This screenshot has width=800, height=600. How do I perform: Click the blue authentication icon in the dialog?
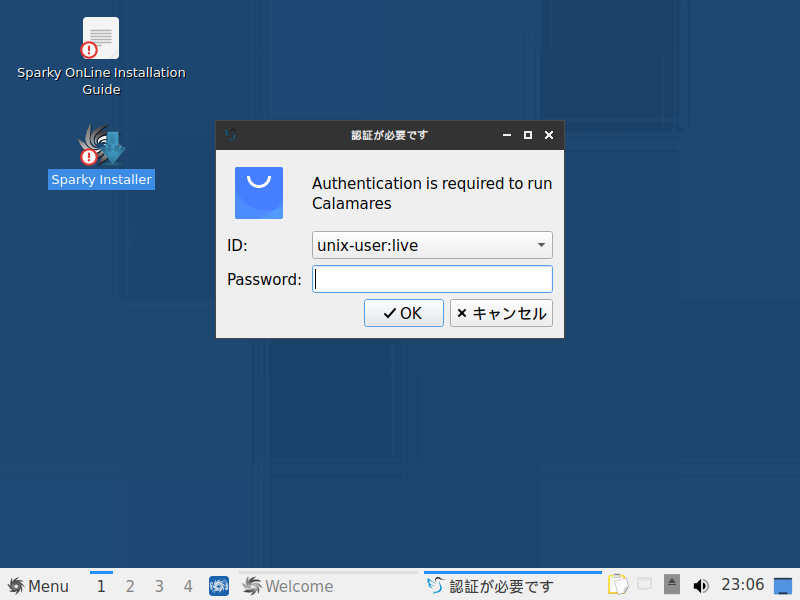coord(259,193)
